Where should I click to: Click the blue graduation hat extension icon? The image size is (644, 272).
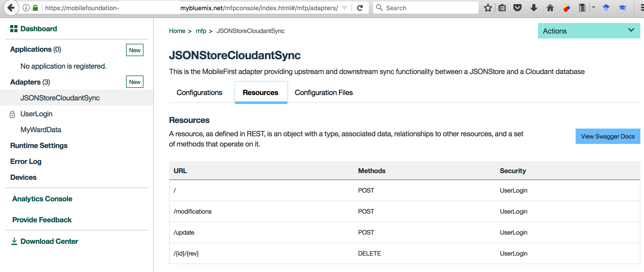click(622, 8)
